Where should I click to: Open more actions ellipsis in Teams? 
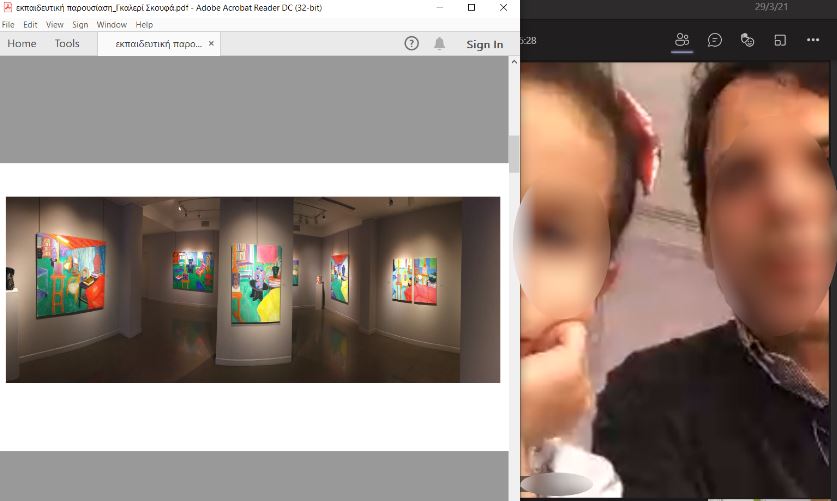813,40
